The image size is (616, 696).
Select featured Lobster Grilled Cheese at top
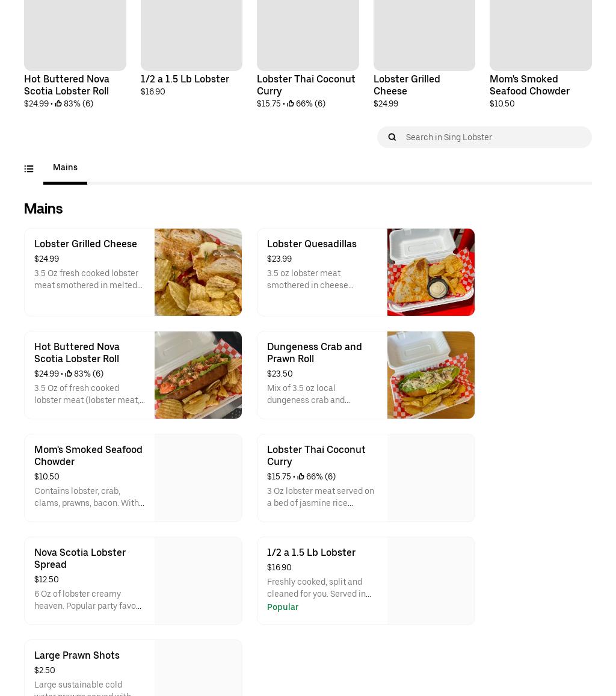pos(407,85)
